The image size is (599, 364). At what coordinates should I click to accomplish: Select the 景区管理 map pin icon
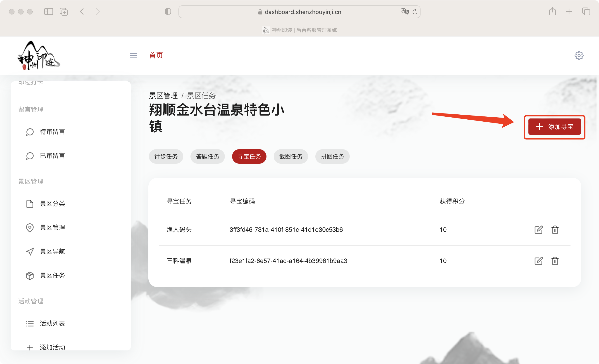click(30, 228)
